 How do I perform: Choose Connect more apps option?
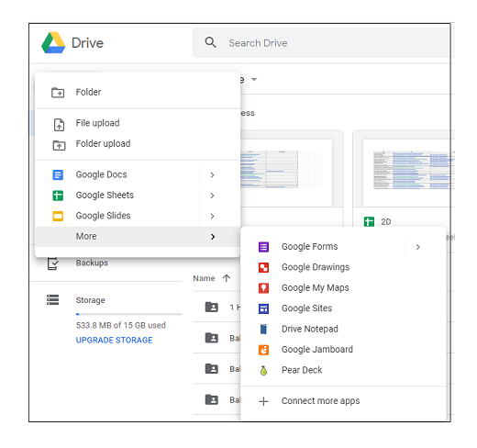tap(343, 401)
